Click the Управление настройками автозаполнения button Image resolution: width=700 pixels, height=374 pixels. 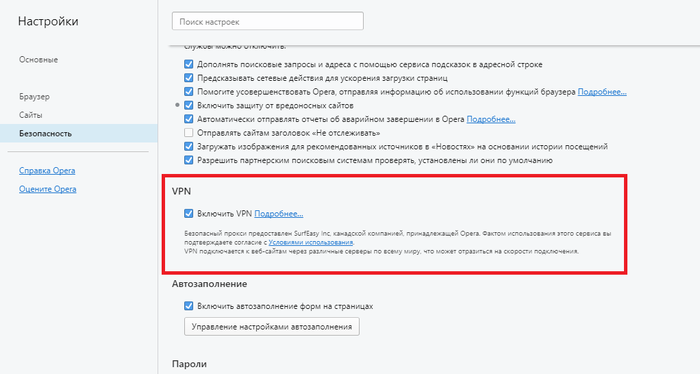point(272,327)
